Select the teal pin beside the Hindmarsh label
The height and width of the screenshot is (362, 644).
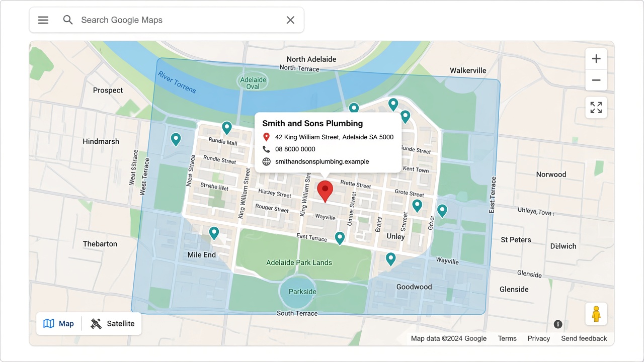176,139
